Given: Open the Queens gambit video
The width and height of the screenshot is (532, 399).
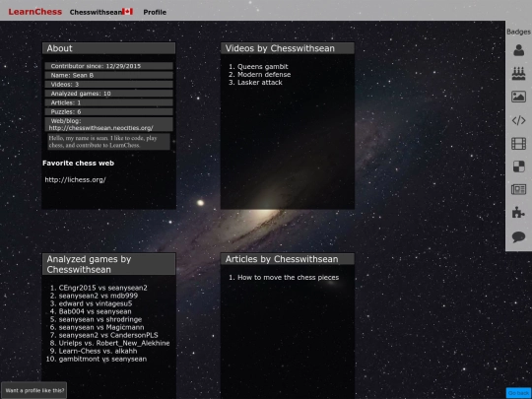Looking at the screenshot, I should (x=263, y=67).
